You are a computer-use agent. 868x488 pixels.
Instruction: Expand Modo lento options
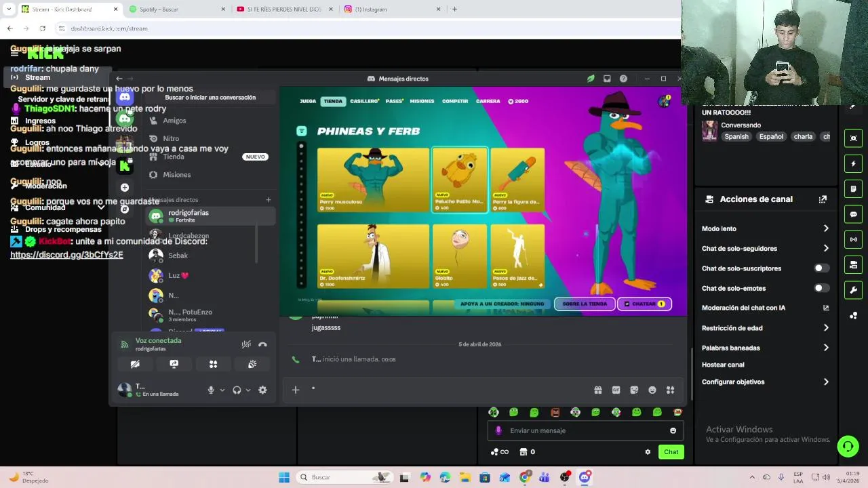point(765,228)
